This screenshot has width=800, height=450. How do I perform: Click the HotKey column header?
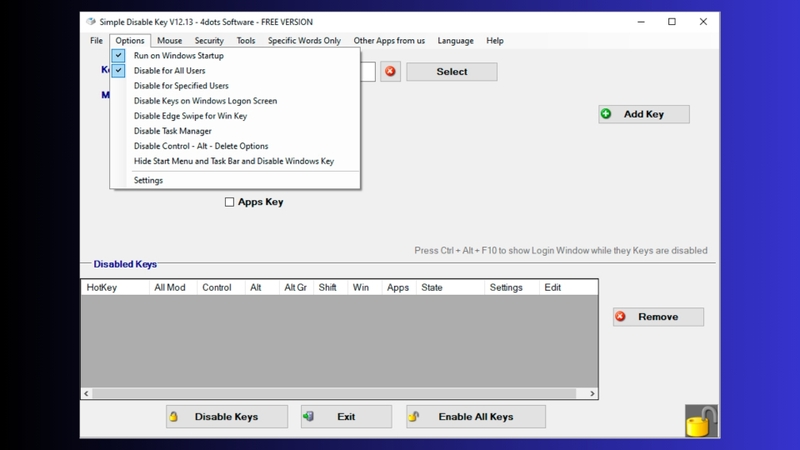coord(115,288)
